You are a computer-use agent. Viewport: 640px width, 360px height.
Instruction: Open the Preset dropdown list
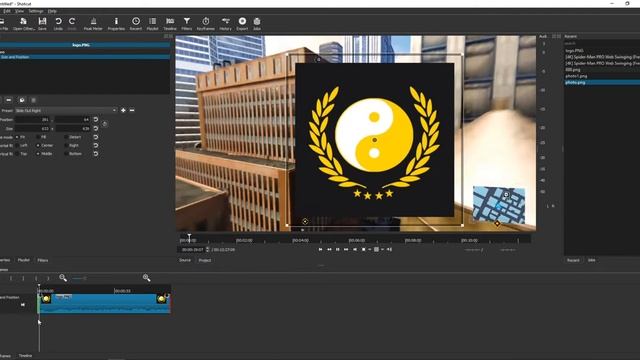[66, 110]
